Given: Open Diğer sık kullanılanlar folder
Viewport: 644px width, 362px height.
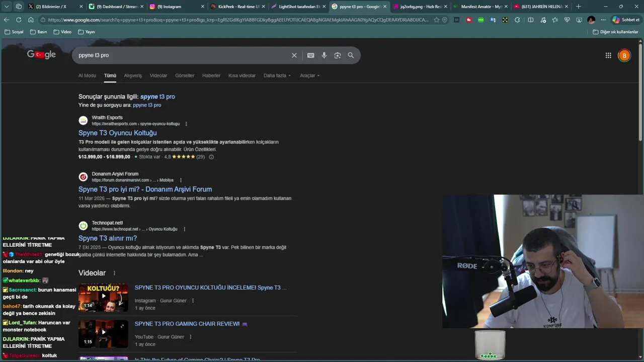Looking at the screenshot, I should 615,32.
